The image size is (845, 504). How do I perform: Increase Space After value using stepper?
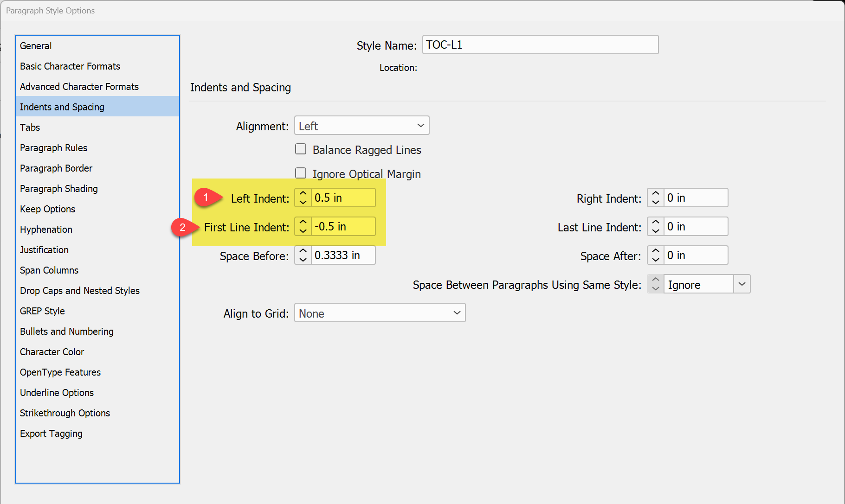pos(655,251)
